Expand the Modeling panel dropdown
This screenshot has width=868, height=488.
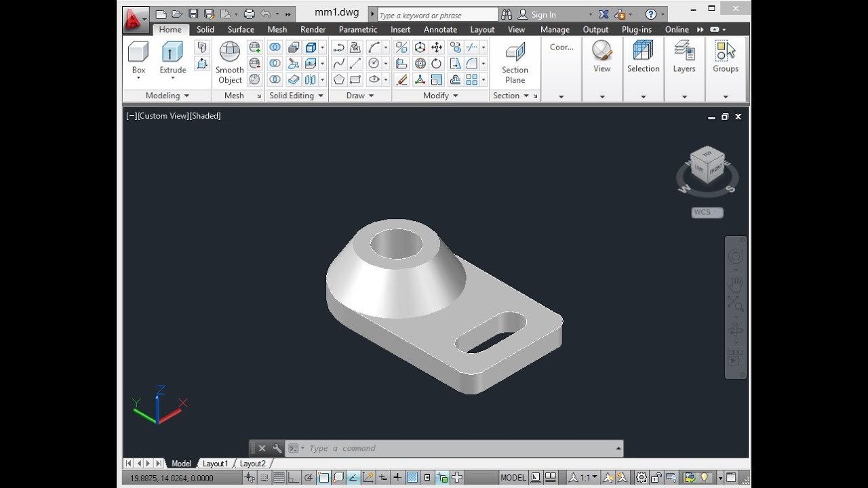tap(167, 96)
